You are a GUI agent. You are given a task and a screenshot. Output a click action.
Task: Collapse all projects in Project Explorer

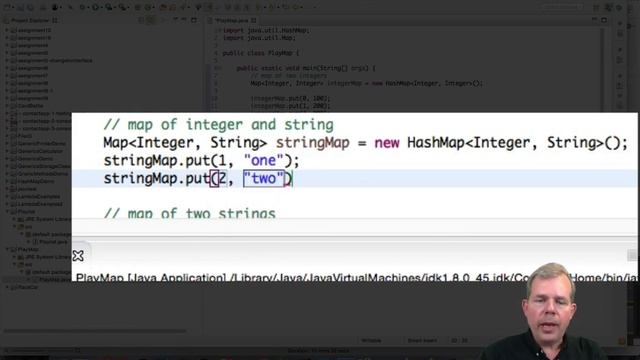(141, 20)
